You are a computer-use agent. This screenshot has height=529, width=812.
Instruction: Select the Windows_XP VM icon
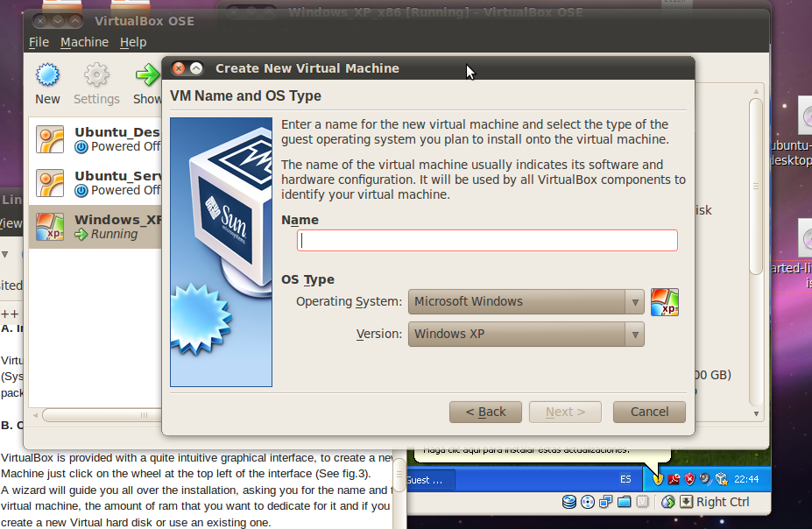point(50,227)
